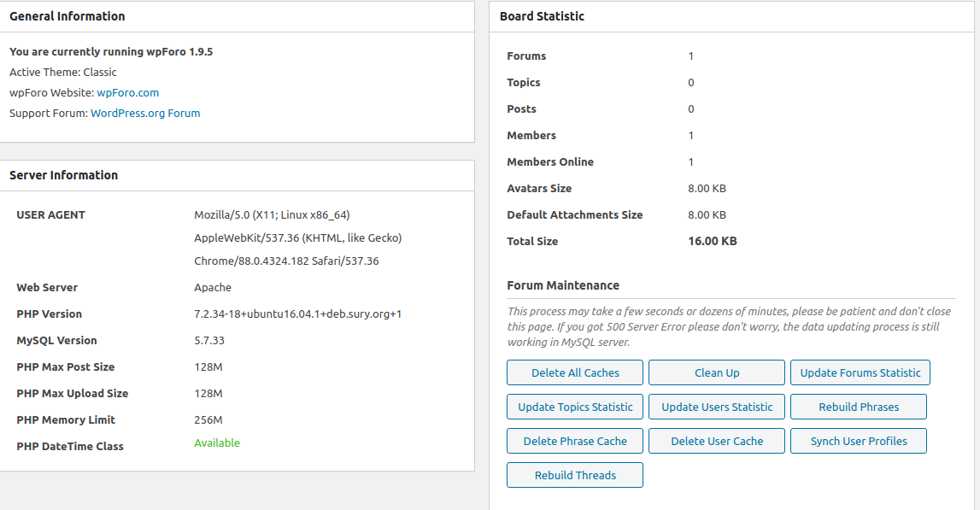Click the '7.2.34-18+ubuntu16.04.1+deb.sury.org+1' value

297,314
